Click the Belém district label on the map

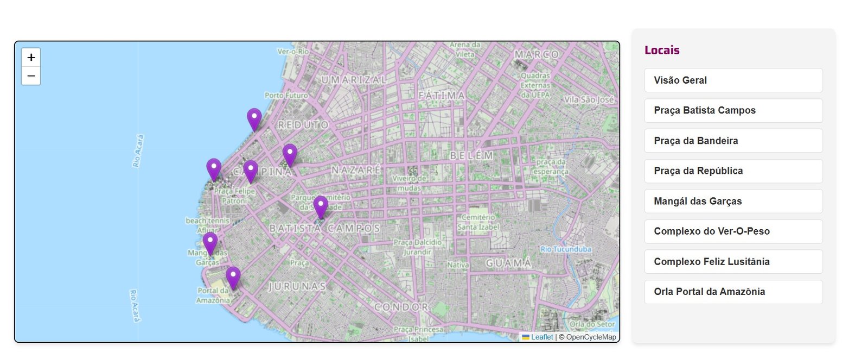[471, 156]
